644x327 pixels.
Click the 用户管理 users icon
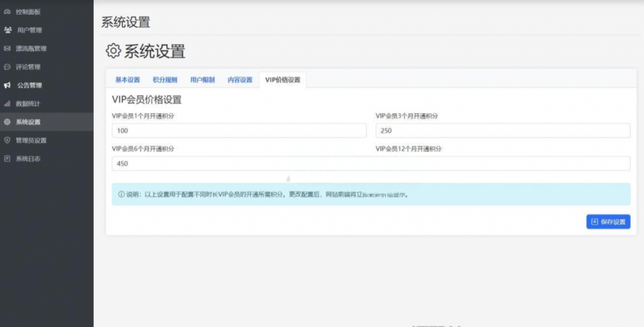point(8,30)
